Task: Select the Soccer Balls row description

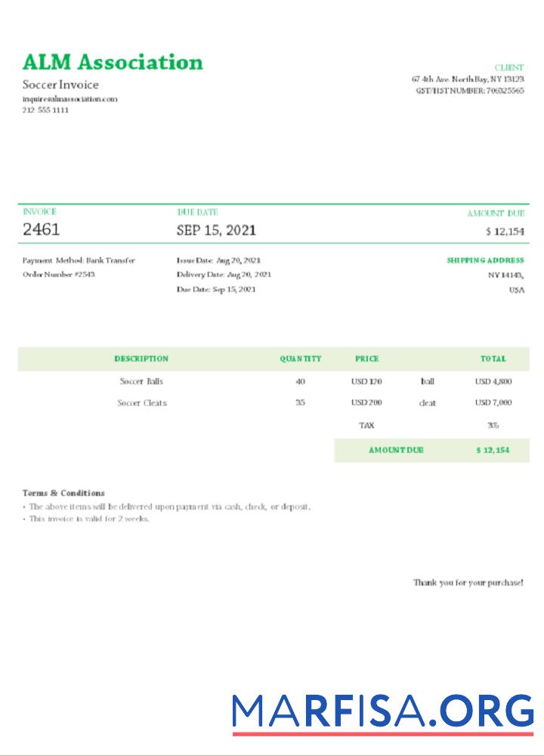Action: tap(141, 381)
